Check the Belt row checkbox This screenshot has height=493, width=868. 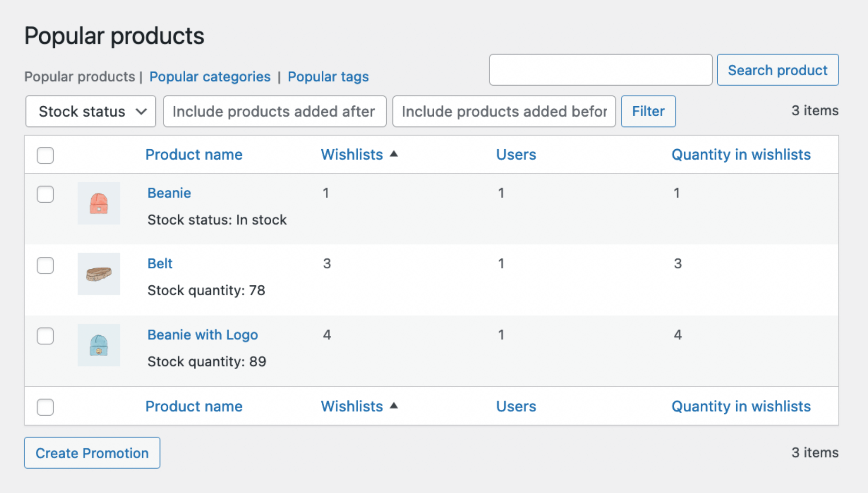45,265
